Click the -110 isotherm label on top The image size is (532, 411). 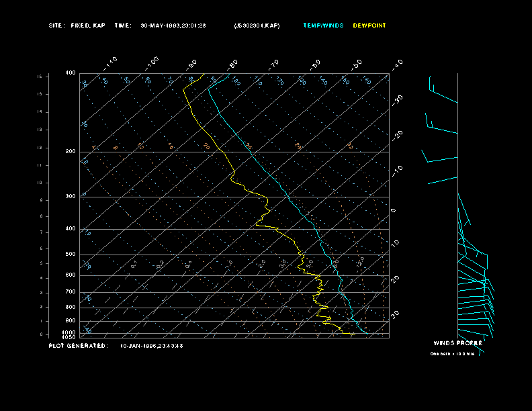coord(110,63)
